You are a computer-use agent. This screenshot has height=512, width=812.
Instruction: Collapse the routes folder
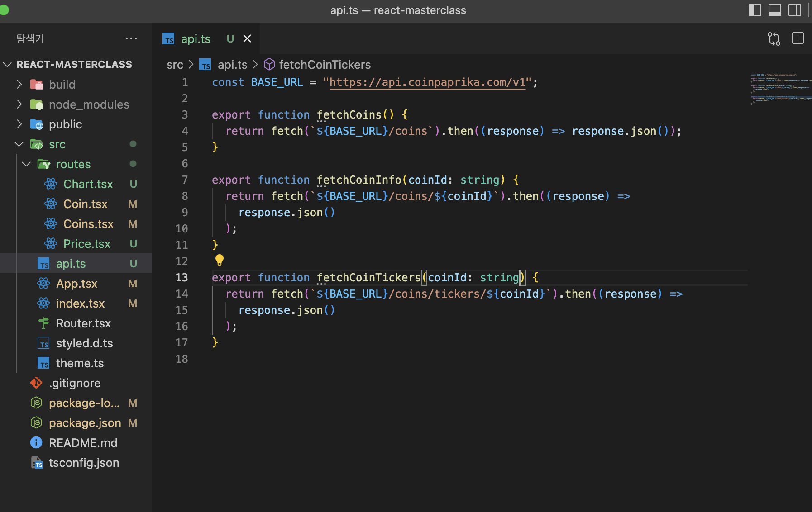(26, 164)
